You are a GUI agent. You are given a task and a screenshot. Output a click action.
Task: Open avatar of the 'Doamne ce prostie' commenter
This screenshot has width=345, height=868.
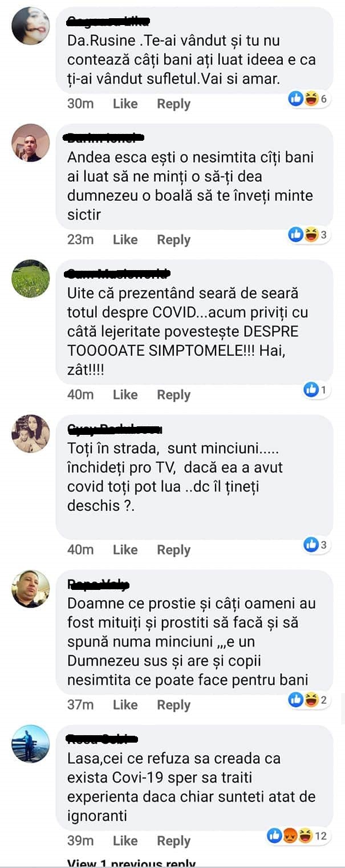(x=30, y=589)
